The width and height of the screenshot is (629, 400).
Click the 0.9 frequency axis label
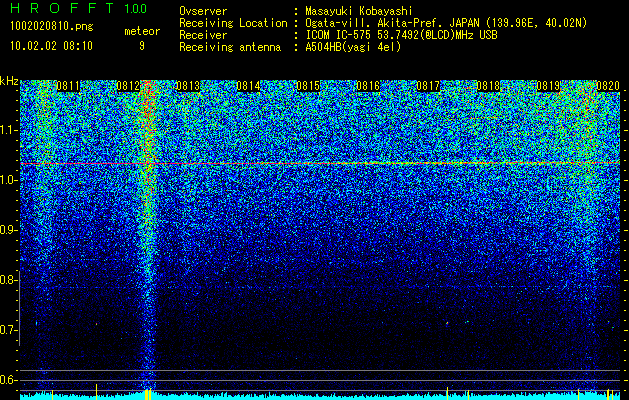8,230
